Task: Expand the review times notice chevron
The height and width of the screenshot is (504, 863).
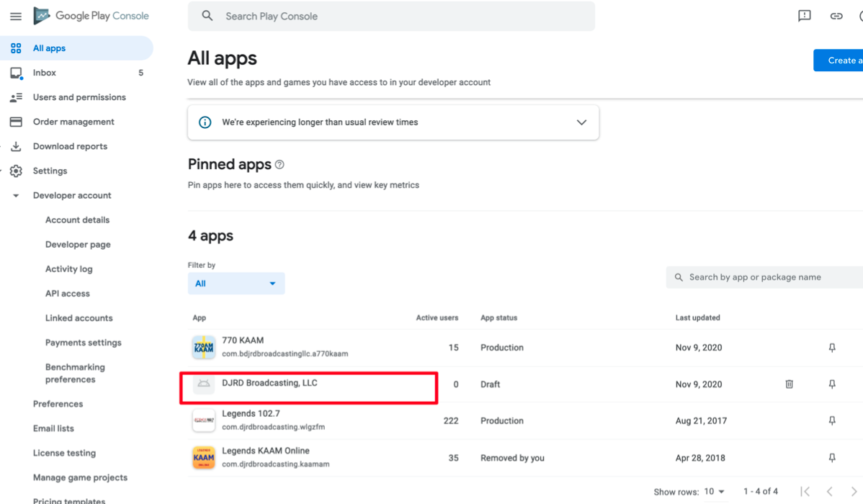Action: pyautogui.click(x=581, y=122)
